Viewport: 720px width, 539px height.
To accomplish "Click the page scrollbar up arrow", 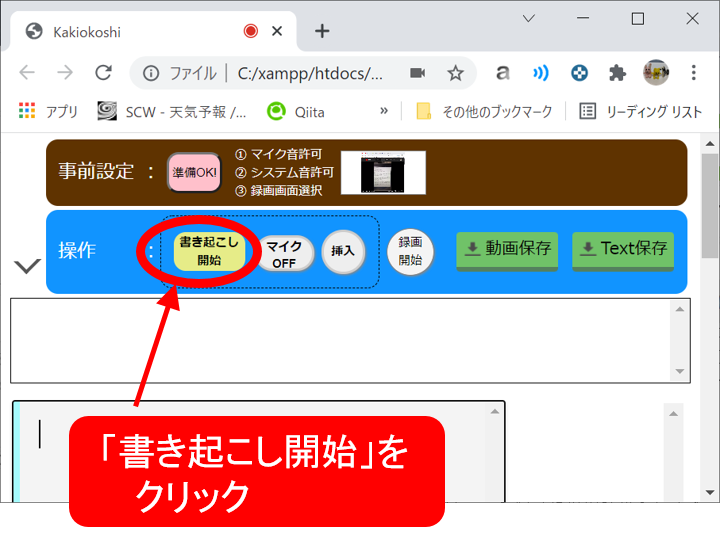I will (710, 144).
